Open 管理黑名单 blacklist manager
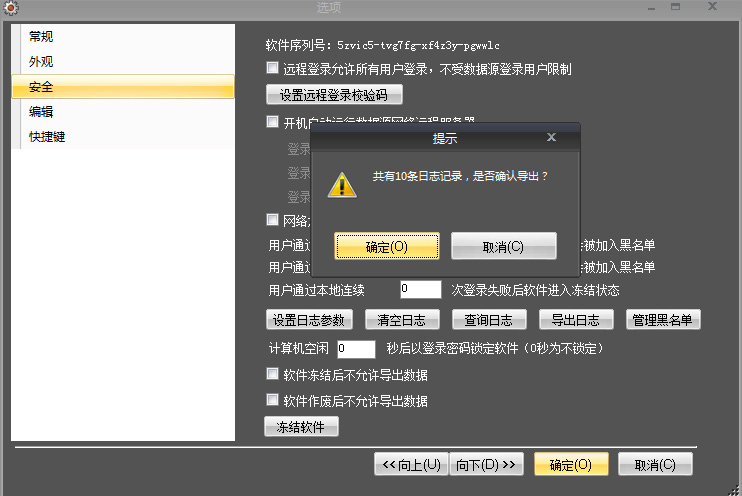The width and height of the screenshot is (742, 496). [x=663, y=320]
